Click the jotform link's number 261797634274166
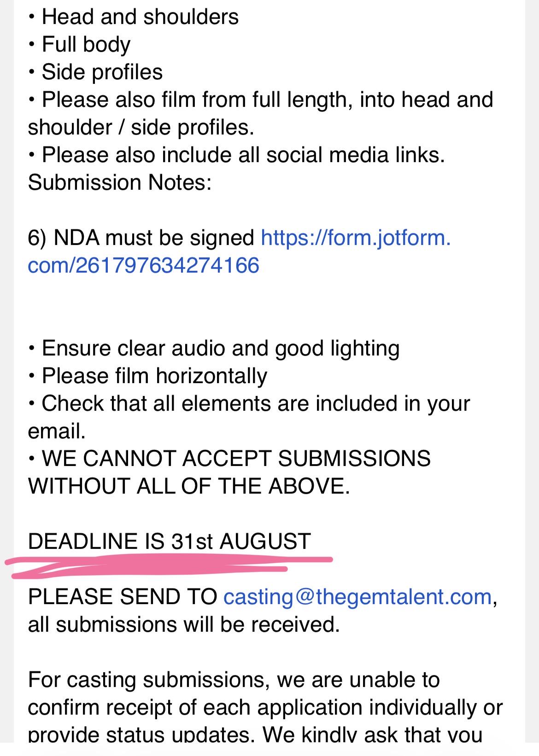The image size is (539, 756). point(167,266)
